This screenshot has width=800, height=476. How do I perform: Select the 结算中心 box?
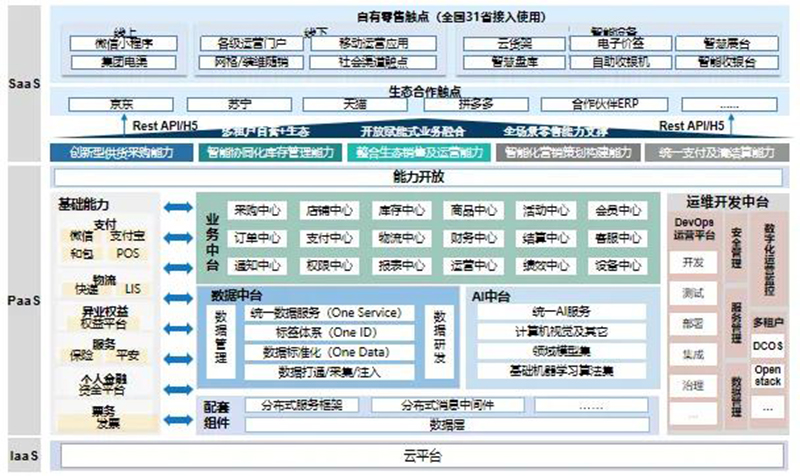click(545, 238)
